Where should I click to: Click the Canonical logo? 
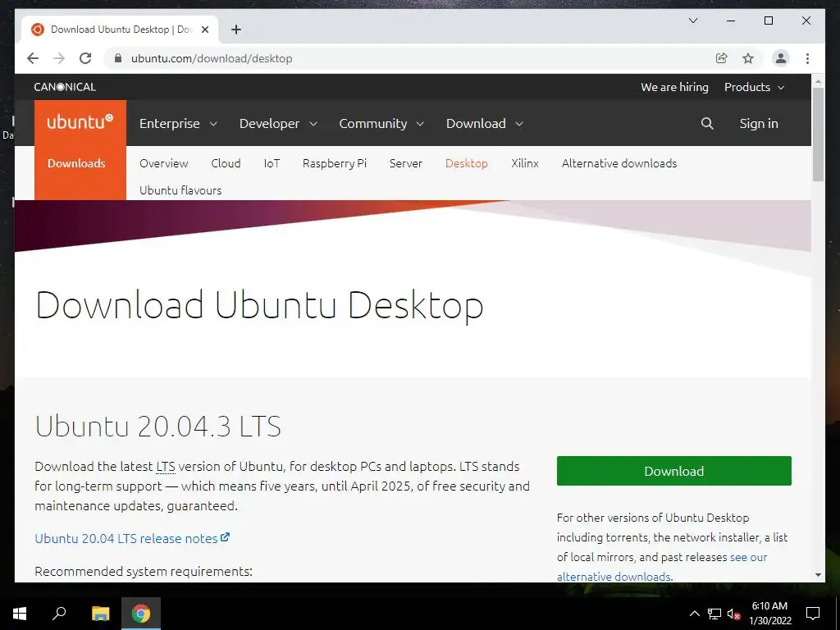[x=65, y=87]
